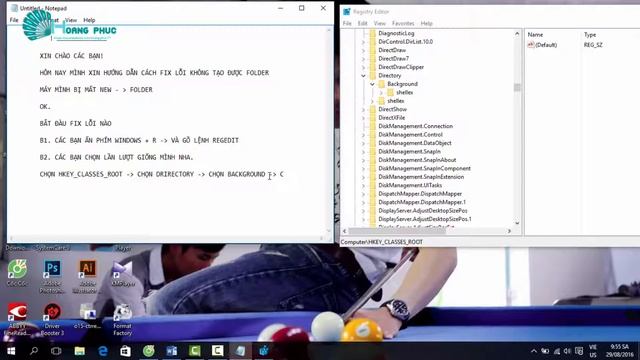Launch Adobe Illustrator desktop shortcut
This screenshot has height=360, width=640.
87,276
